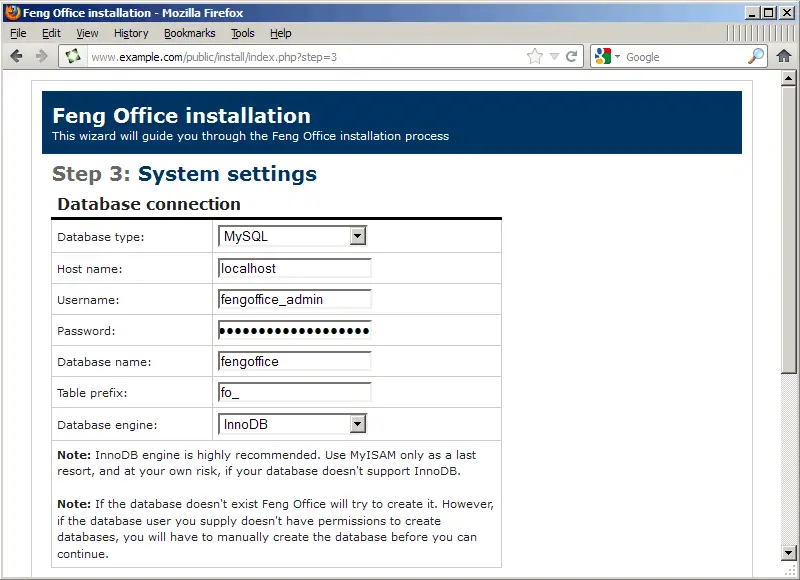The height and width of the screenshot is (580, 800).
Task: Open the View menu
Action: pos(87,33)
